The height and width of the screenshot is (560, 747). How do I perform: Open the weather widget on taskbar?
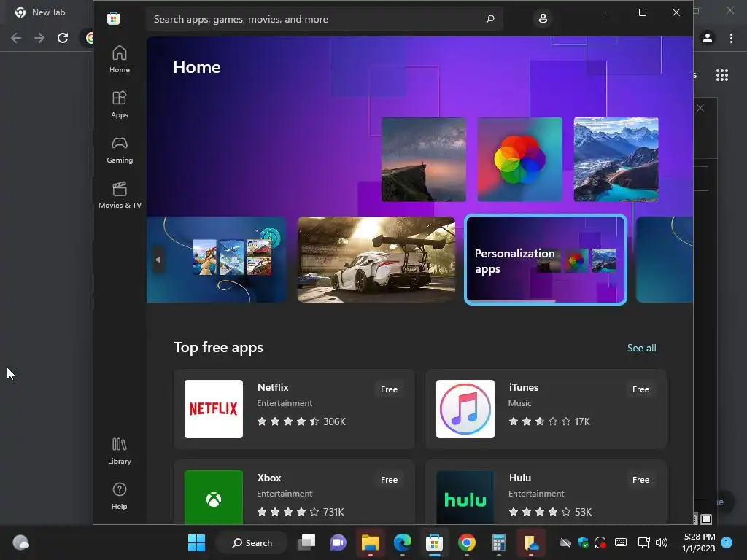point(20,542)
